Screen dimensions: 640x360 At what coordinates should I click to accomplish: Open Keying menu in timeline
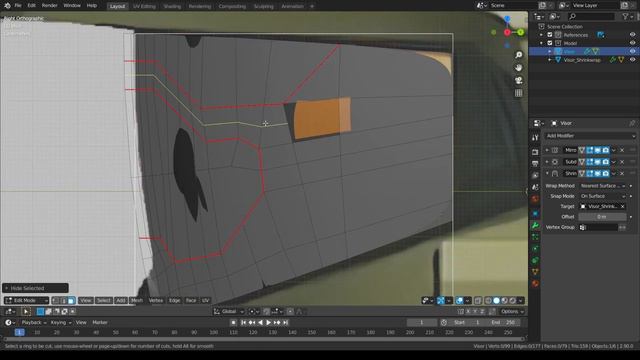pos(60,322)
